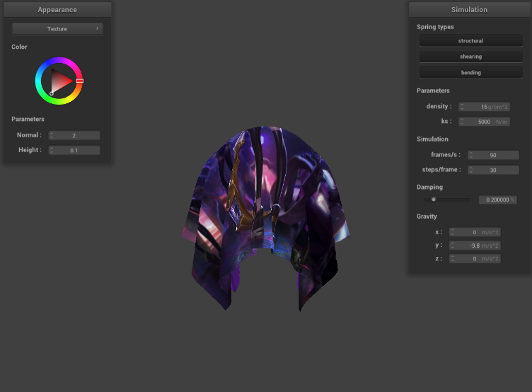
Task: Click the ks spinner arrows
Action: pyautogui.click(x=462, y=122)
